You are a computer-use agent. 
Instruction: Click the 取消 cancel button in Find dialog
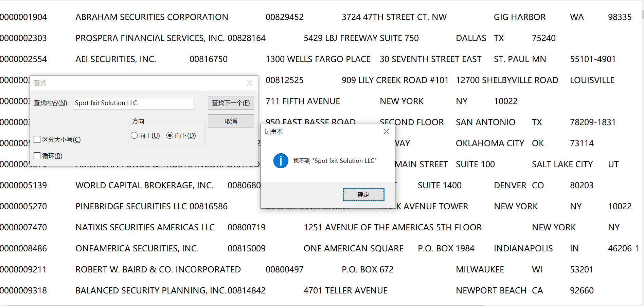[x=231, y=121]
